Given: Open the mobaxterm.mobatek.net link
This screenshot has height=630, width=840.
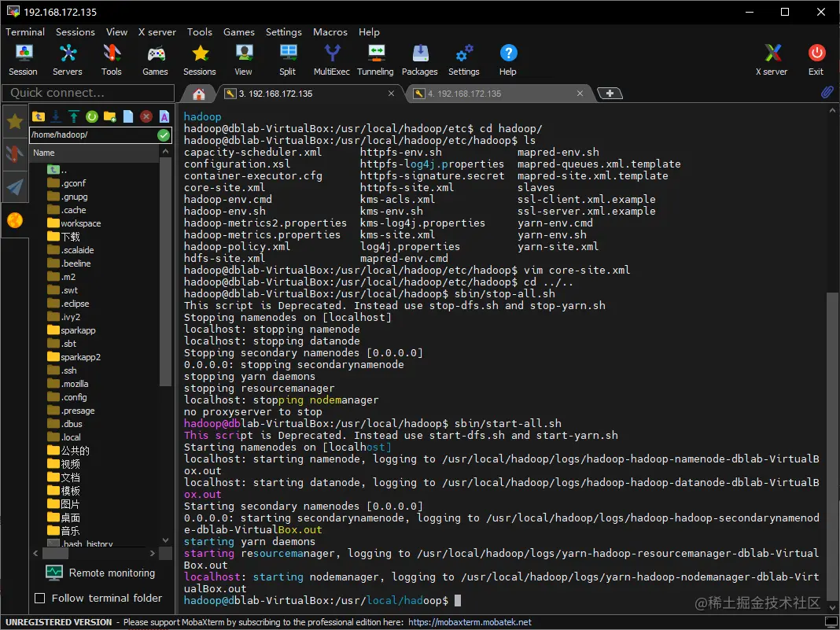Looking at the screenshot, I should click(x=470, y=622).
